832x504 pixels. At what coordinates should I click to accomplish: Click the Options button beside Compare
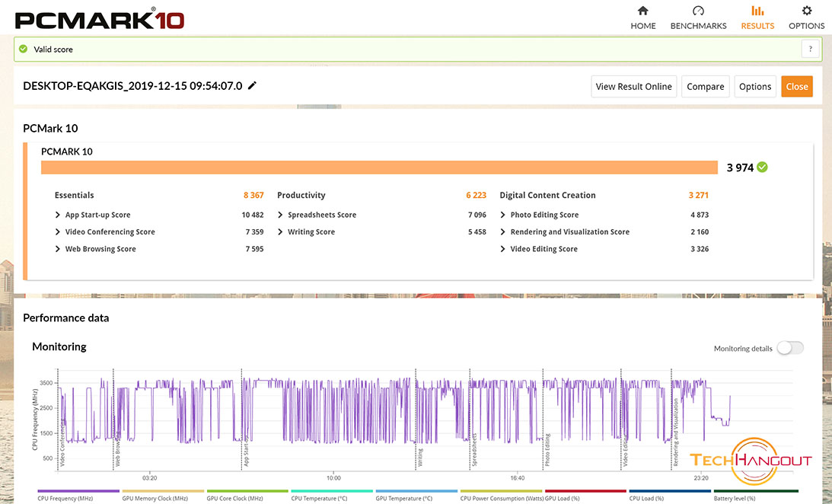pos(755,87)
